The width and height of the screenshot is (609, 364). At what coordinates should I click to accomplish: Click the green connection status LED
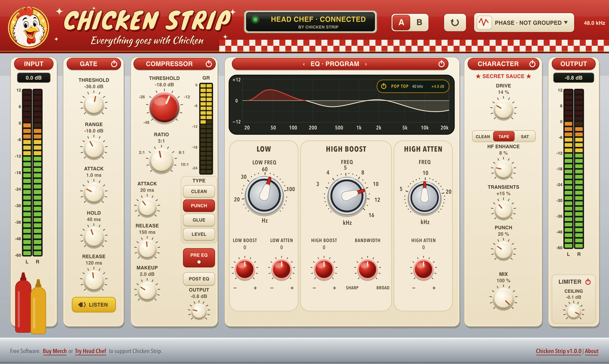click(x=255, y=19)
